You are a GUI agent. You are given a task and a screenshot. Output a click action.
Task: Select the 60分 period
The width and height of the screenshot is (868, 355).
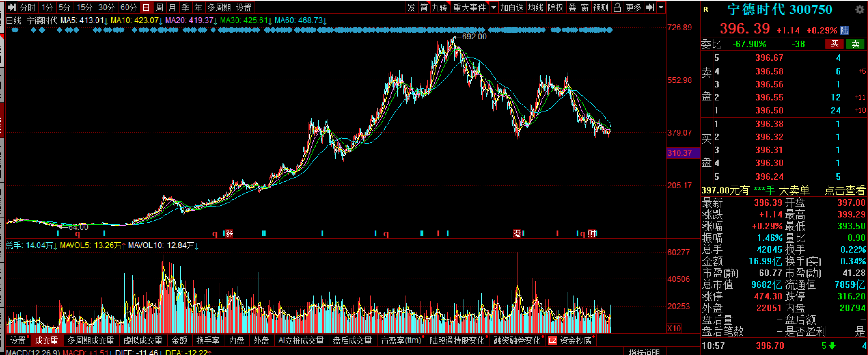click(128, 7)
